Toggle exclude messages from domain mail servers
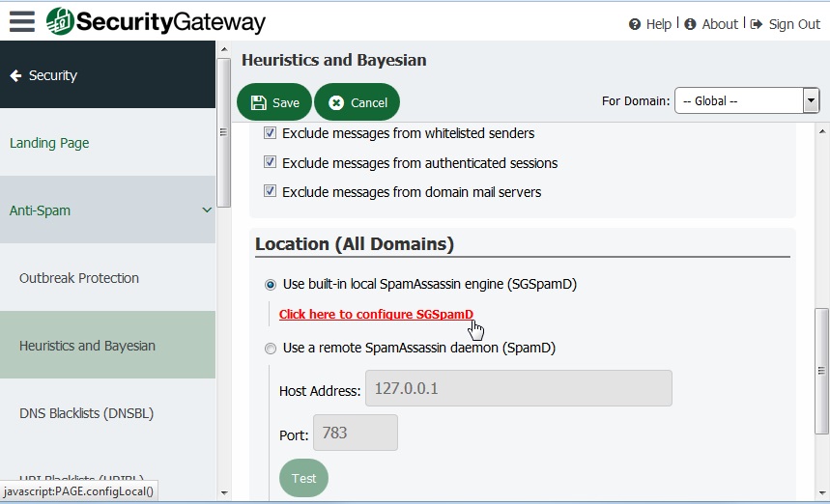This screenshot has width=830, height=504. [270, 191]
